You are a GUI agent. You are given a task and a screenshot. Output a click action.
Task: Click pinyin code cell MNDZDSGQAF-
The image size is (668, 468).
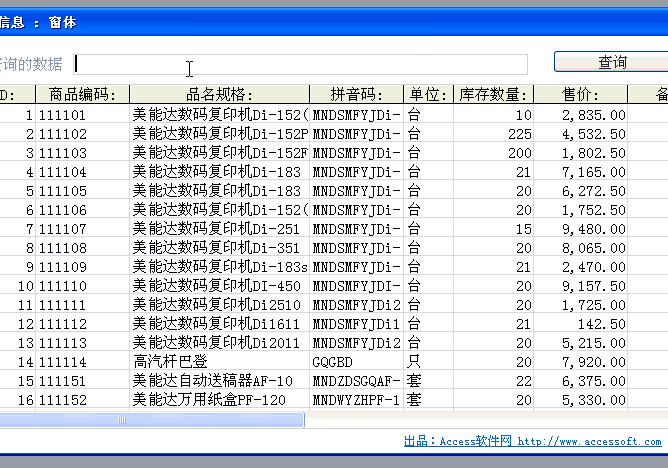pyautogui.click(x=357, y=381)
